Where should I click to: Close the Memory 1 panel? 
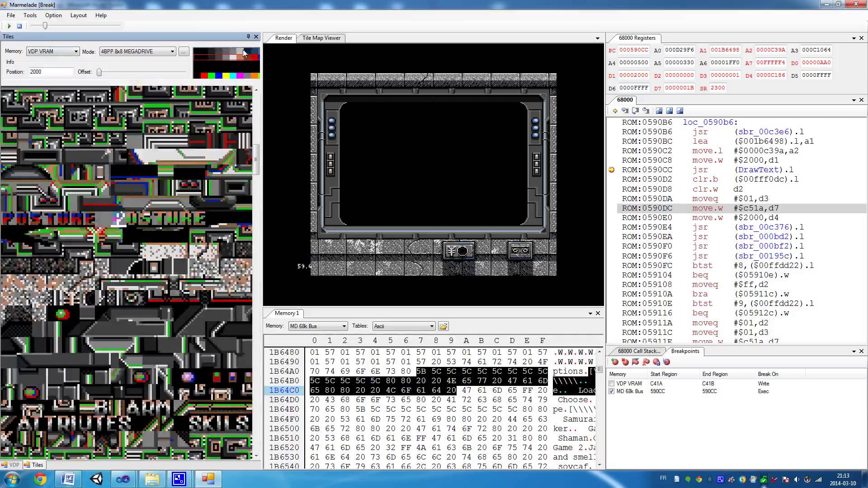coord(598,313)
